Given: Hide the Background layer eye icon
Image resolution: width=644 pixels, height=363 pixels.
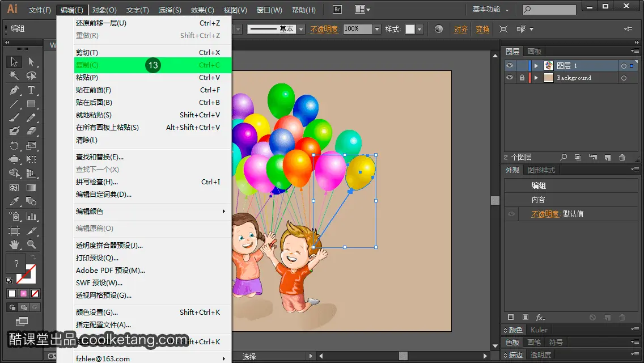Looking at the screenshot, I should 510,78.
